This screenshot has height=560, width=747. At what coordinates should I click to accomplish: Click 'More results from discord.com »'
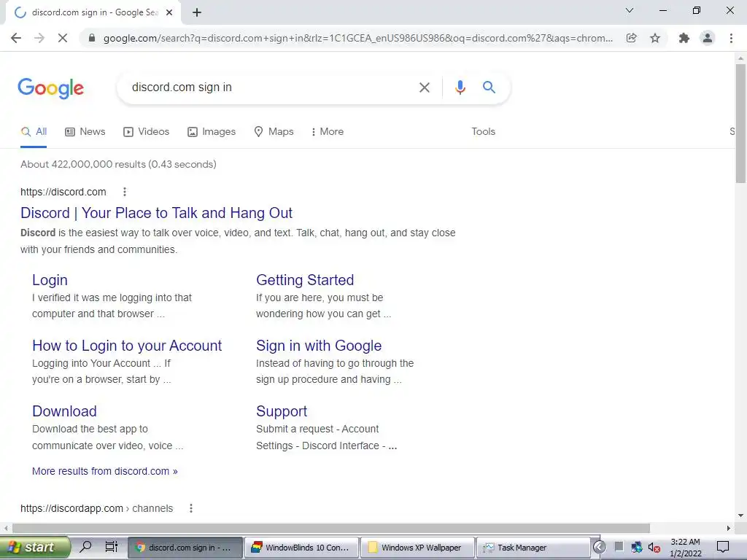tap(105, 472)
